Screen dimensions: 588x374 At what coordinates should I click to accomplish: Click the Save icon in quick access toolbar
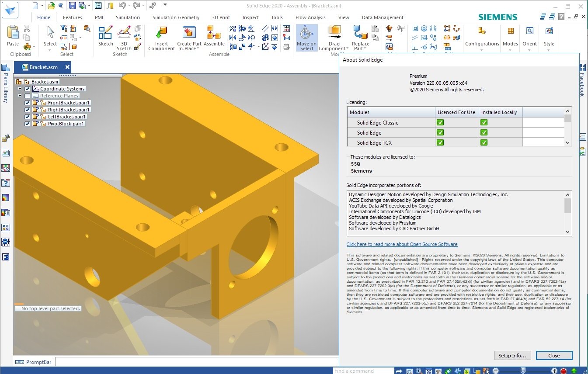tap(72, 6)
